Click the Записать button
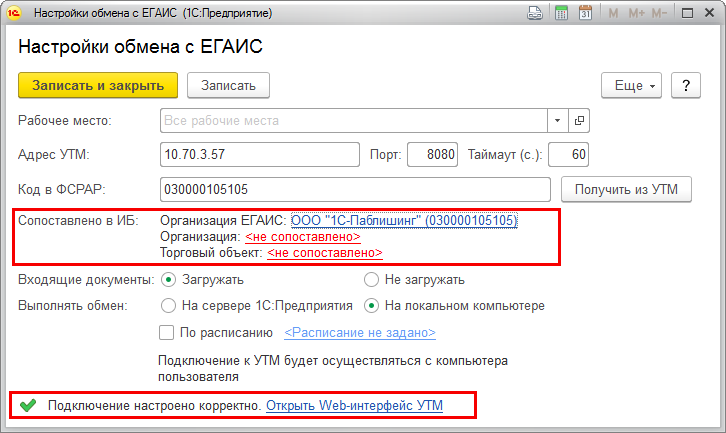The width and height of the screenshot is (726, 433). pyautogui.click(x=228, y=86)
